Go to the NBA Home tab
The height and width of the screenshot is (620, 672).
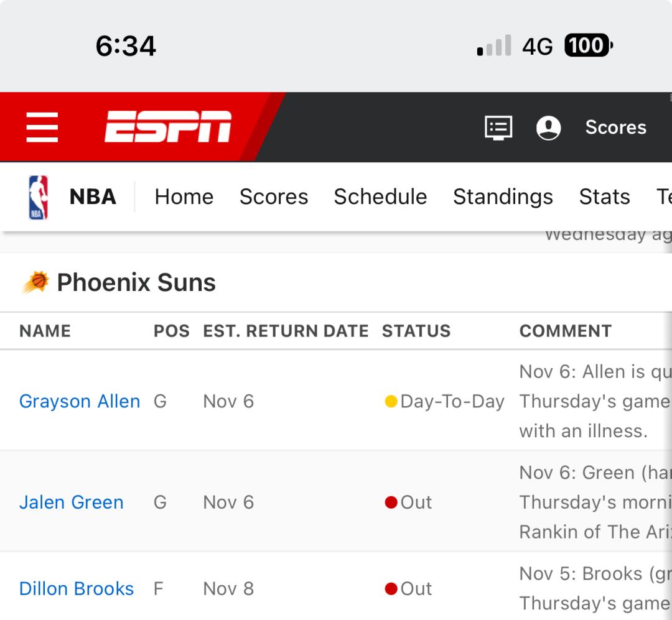pyautogui.click(x=184, y=197)
